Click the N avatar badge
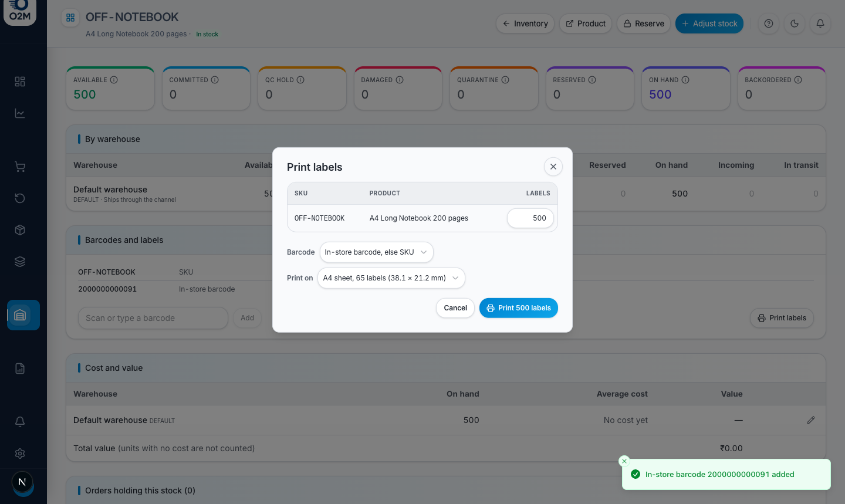845x504 pixels. 22,482
